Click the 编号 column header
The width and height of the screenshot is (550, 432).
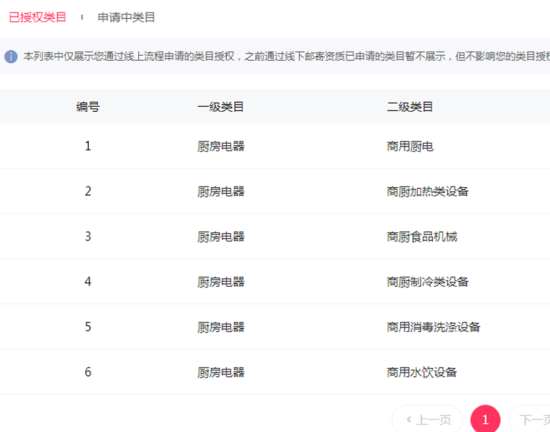(x=88, y=107)
